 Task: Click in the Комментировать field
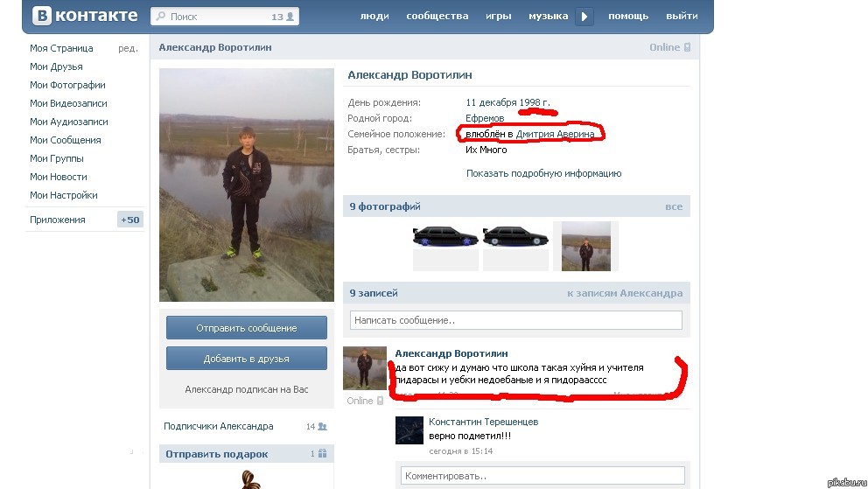[542, 476]
